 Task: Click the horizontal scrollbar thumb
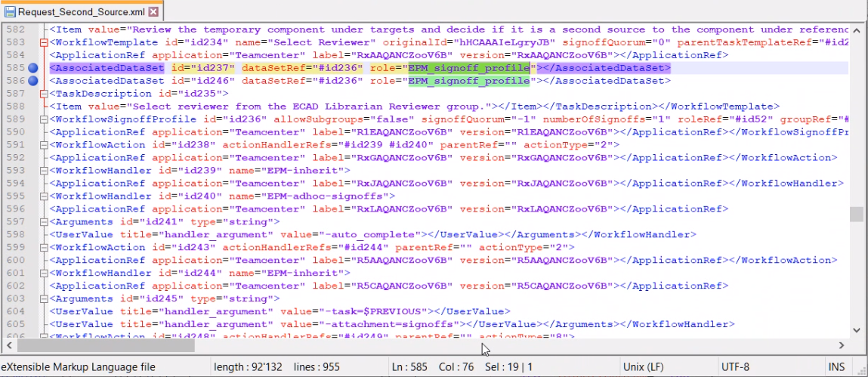tap(106, 345)
